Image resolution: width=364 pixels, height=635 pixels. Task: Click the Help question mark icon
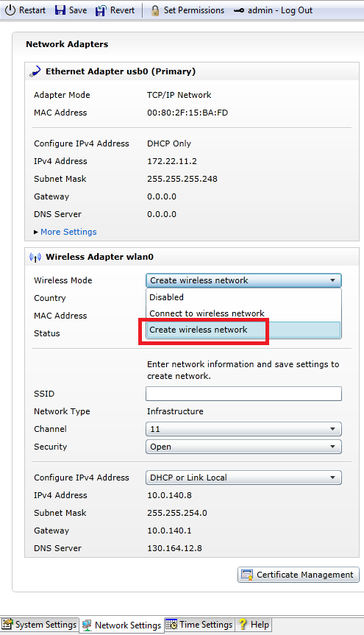click(x=243, y=624)
